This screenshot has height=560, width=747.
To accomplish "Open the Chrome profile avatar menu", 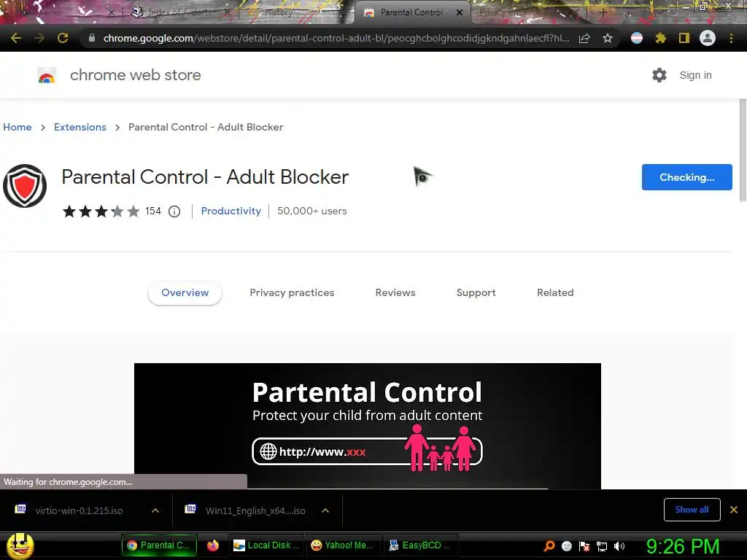I will [708, 38].
